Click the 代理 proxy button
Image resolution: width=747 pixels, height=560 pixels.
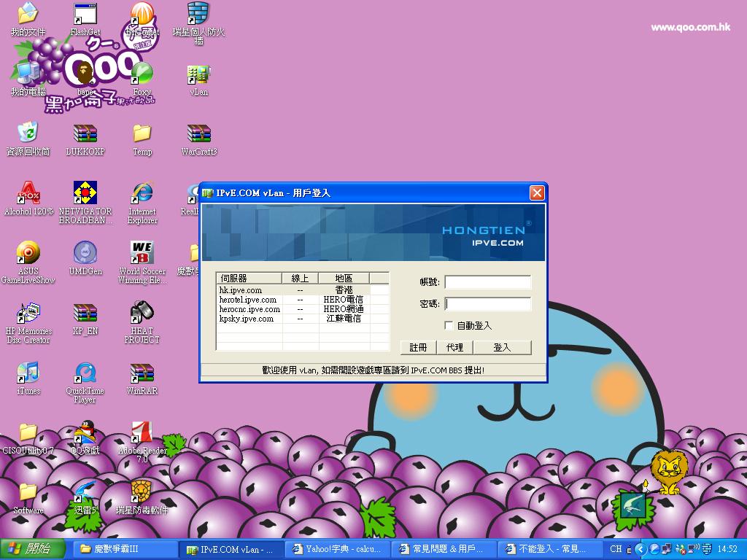pos(454,347)
